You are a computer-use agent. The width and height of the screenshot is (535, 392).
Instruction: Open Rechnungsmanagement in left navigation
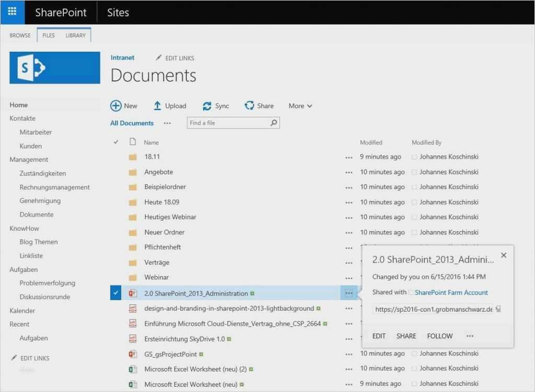(x=54, y=187)
